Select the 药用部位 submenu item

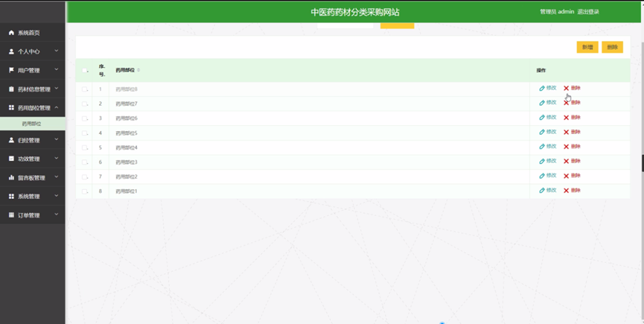pos(33,124)
